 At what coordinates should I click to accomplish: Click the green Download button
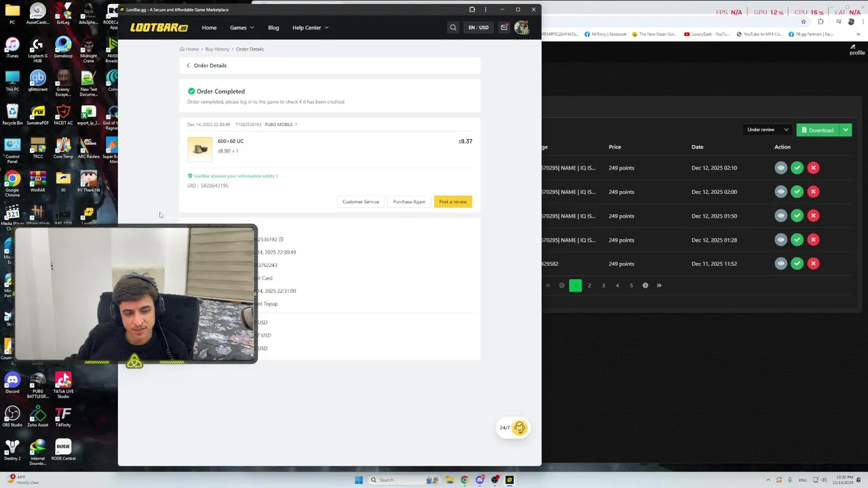(817, 129)
